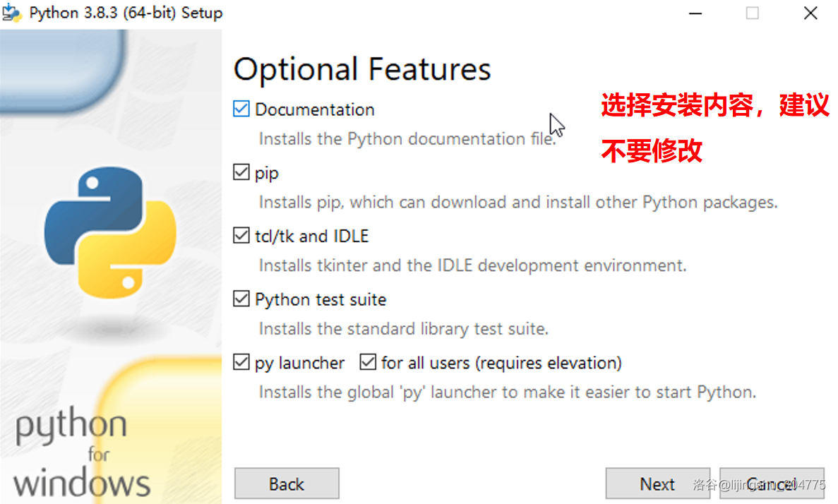Maximize the Python Setup window
The height and width of the screenshot is (504, 838).
pos(753,13)
